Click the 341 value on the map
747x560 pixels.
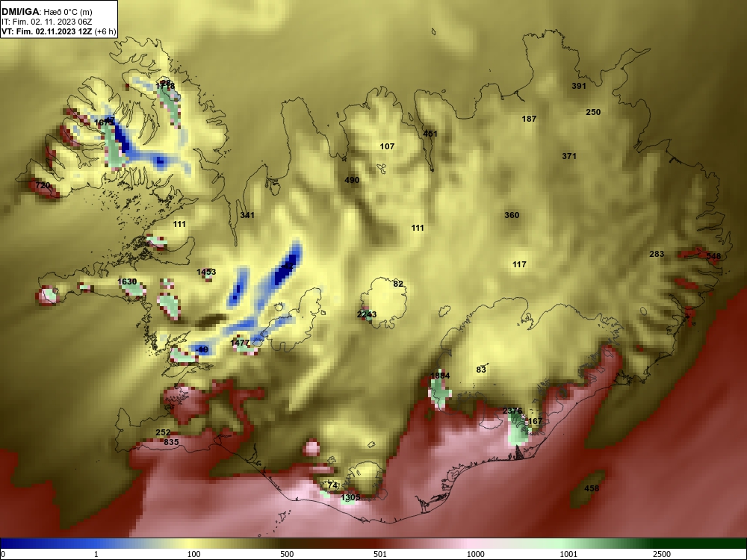[x=247, y=215]
